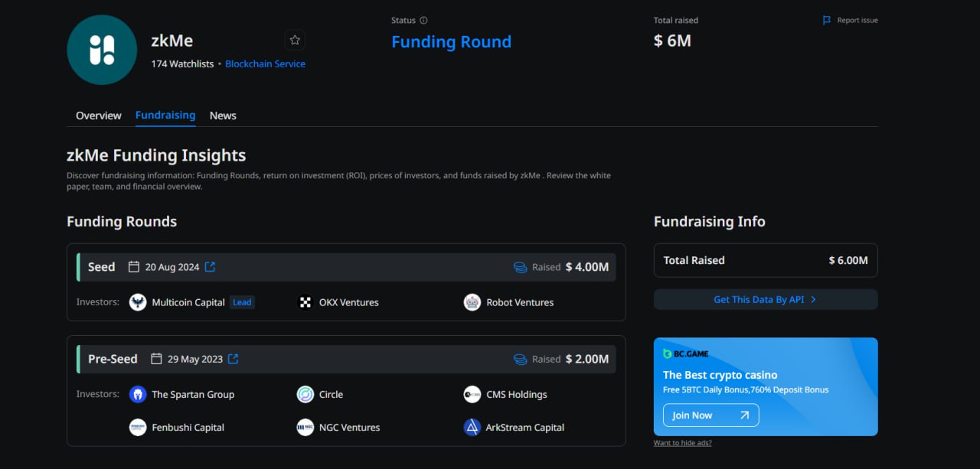Click the Report issue flag icon
This screenshot has height=469, width=980.
tap(827, 21)
